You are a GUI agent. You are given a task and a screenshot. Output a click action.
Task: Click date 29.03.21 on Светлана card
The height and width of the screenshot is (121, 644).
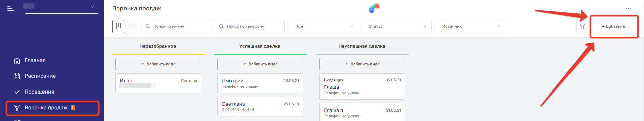tap(291, 104)
